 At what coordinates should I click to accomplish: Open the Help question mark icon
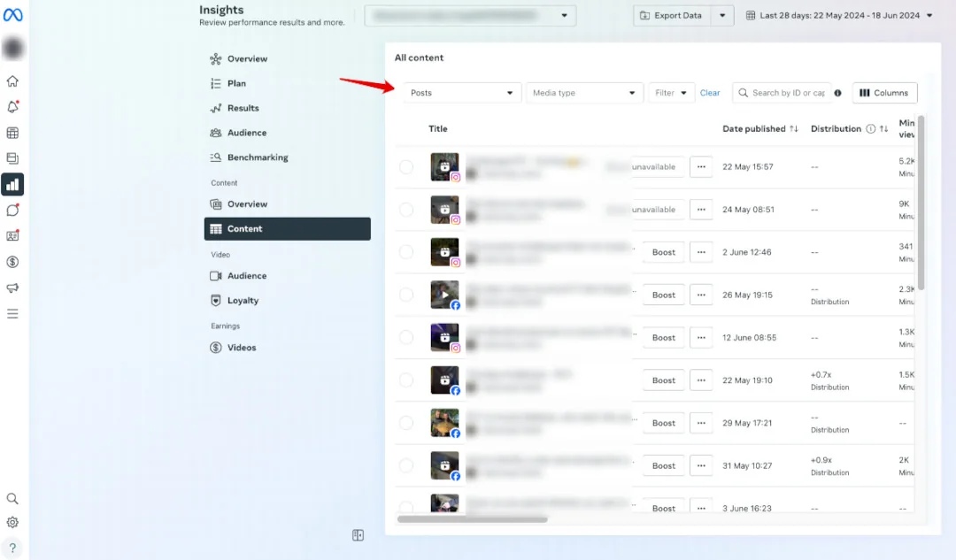pos(12,548)
